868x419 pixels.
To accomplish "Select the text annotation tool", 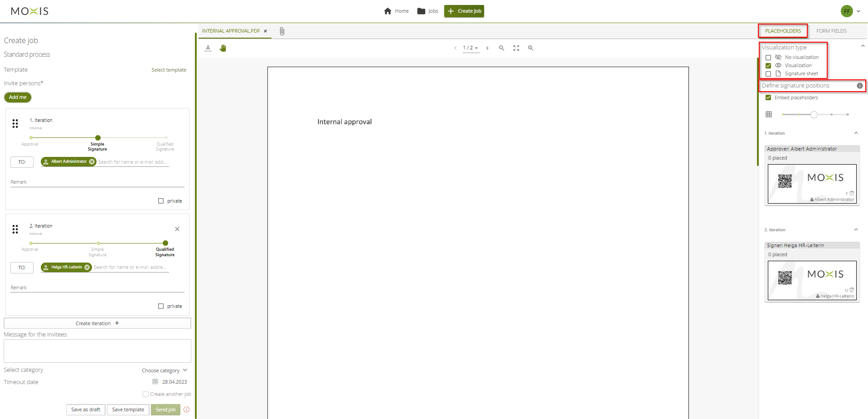I will (208, 48).
